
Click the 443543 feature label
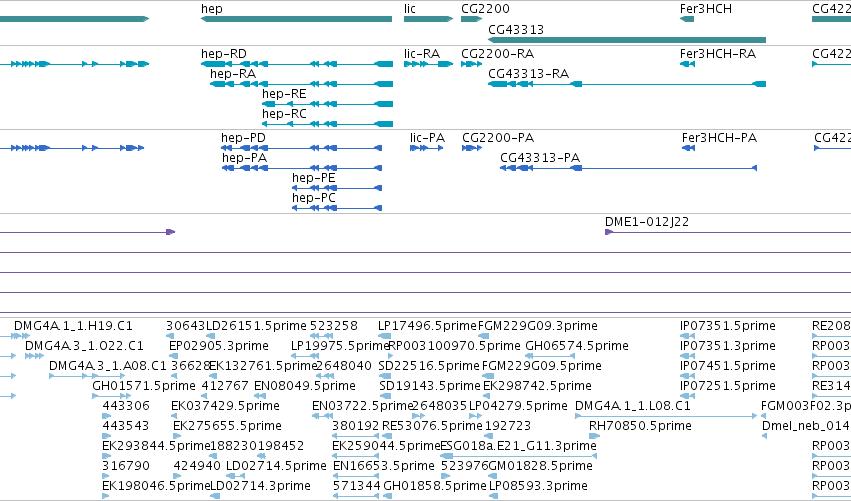pos(125,427)
